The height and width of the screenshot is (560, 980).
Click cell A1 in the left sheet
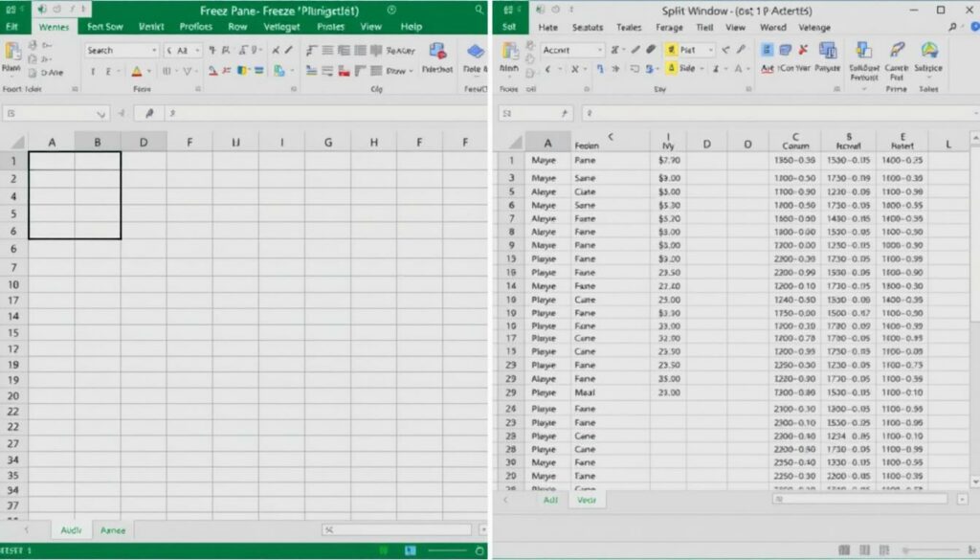pos(52,161)
